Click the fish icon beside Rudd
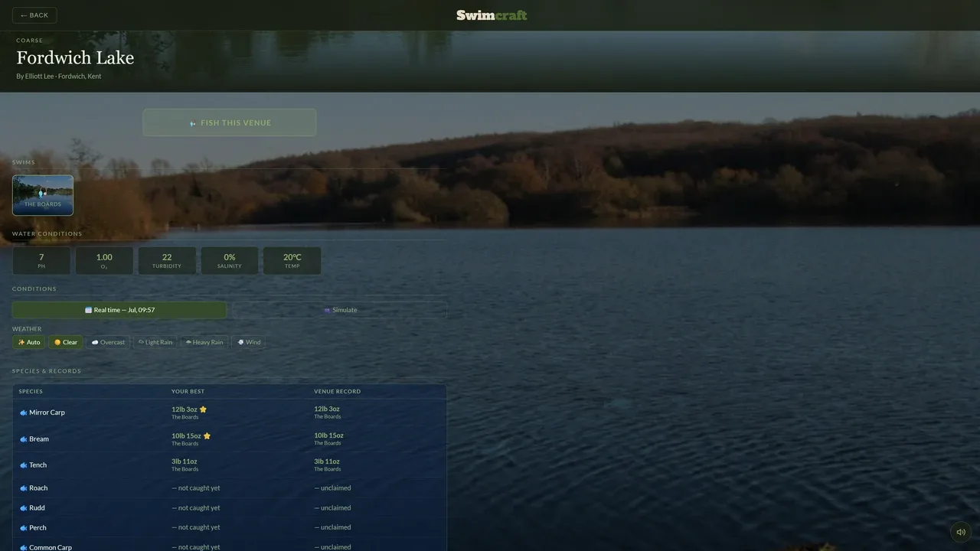 [x=24, y=508]
